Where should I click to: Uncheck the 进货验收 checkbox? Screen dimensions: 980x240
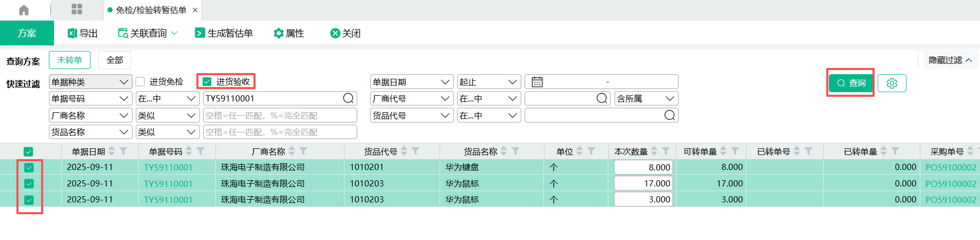pos(207,82)
